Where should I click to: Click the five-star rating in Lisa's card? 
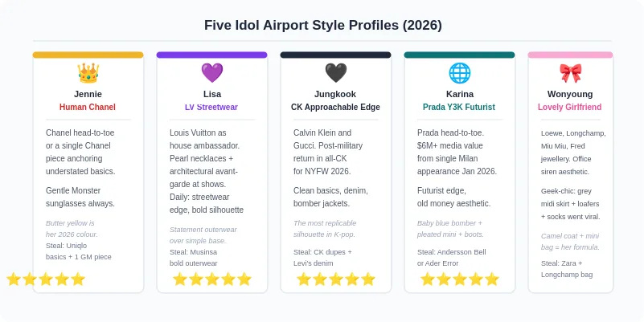click(x=212, y=279)
